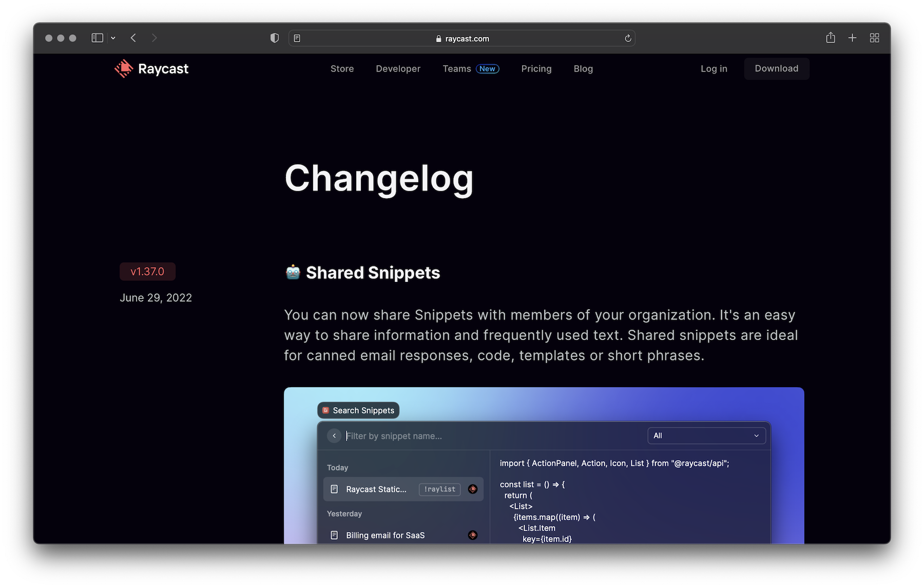The height and width of the screenshot is (588, 924).
Task: Open the Pricing page
Action: click(x=536, y=69)
